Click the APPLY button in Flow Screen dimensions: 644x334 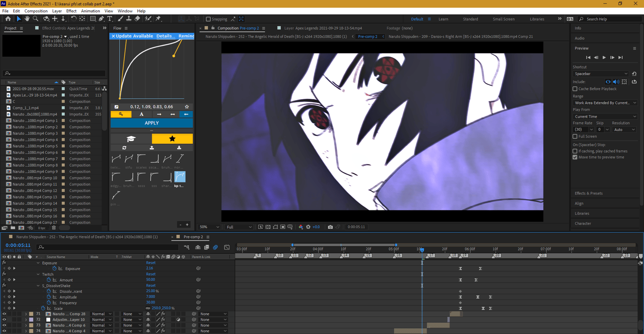(152, 123)
